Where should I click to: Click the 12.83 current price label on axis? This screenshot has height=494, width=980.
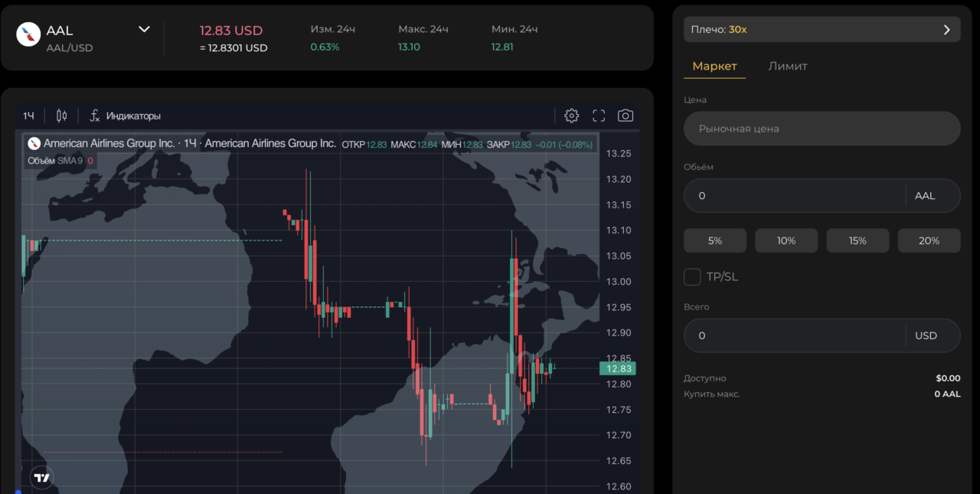click(618, 368)
